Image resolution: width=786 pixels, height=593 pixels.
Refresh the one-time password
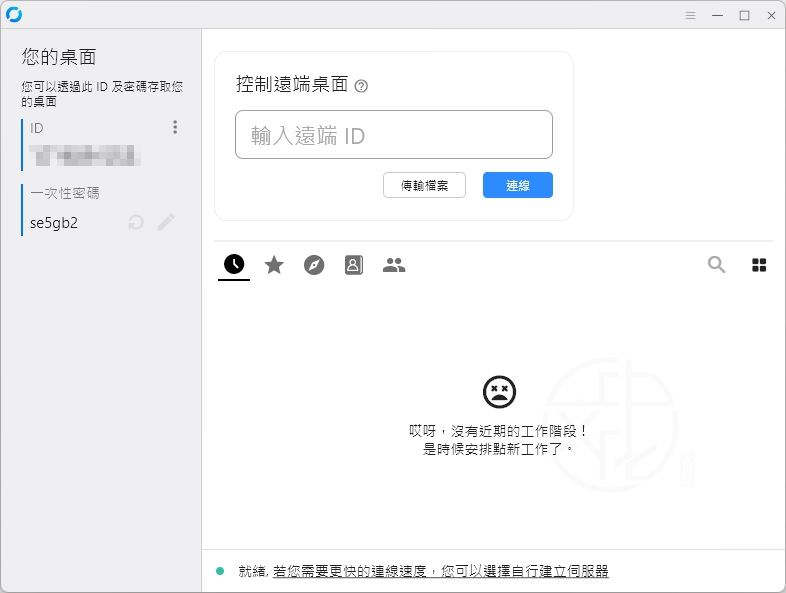tap(136, 222)
